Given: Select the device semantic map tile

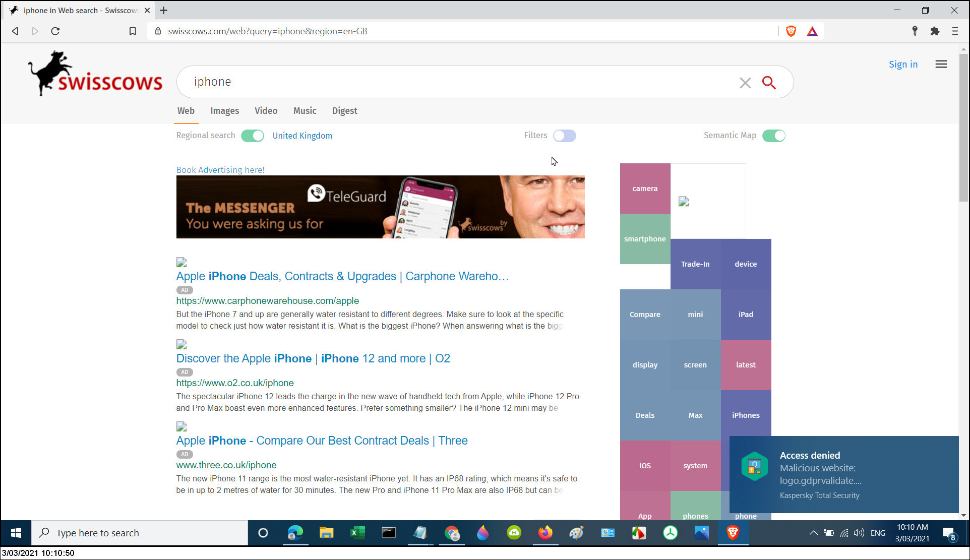Looking at the screenshot, I should coord(746,264).
